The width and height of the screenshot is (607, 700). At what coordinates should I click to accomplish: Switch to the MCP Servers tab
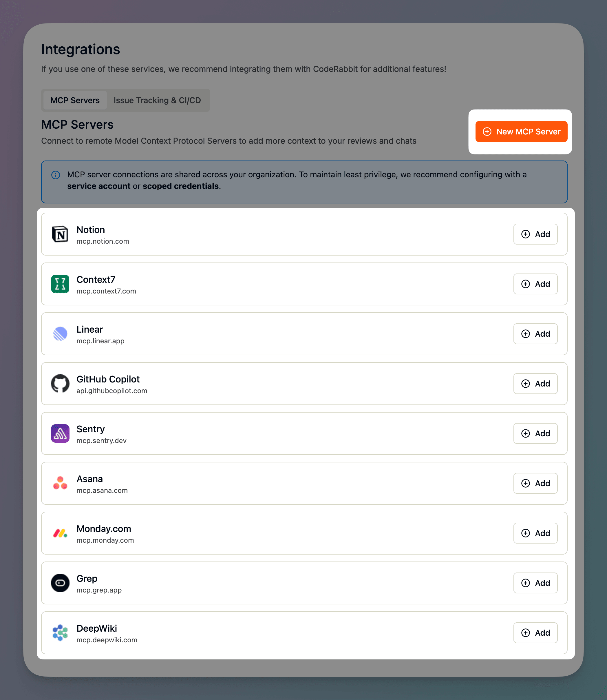pos(75,100)
